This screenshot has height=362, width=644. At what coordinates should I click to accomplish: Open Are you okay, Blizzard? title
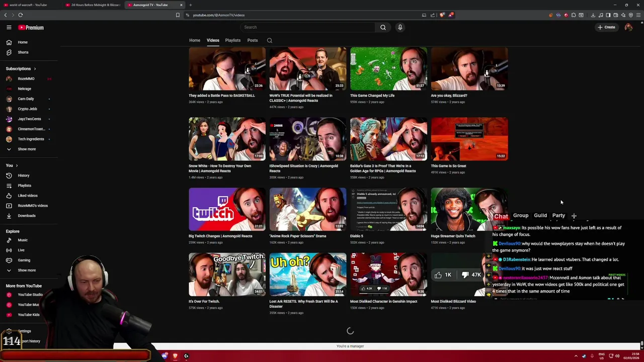tap(449, 96)
